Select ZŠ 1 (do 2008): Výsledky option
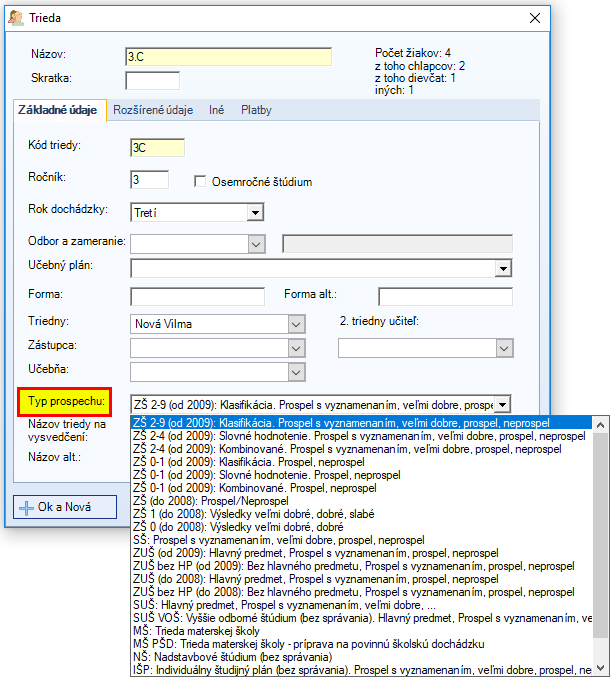This screenshot has width=613, height=680. click(362, 514)
